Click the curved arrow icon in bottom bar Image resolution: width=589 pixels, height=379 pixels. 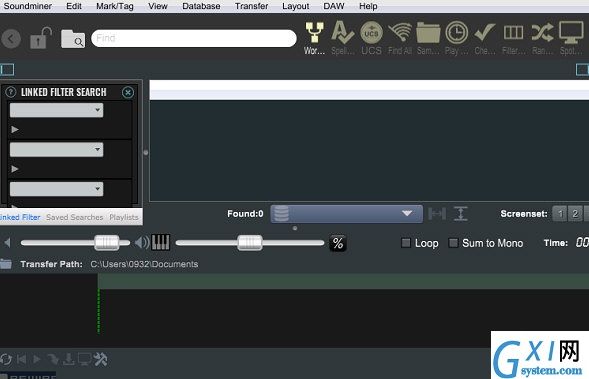(53, 359)
